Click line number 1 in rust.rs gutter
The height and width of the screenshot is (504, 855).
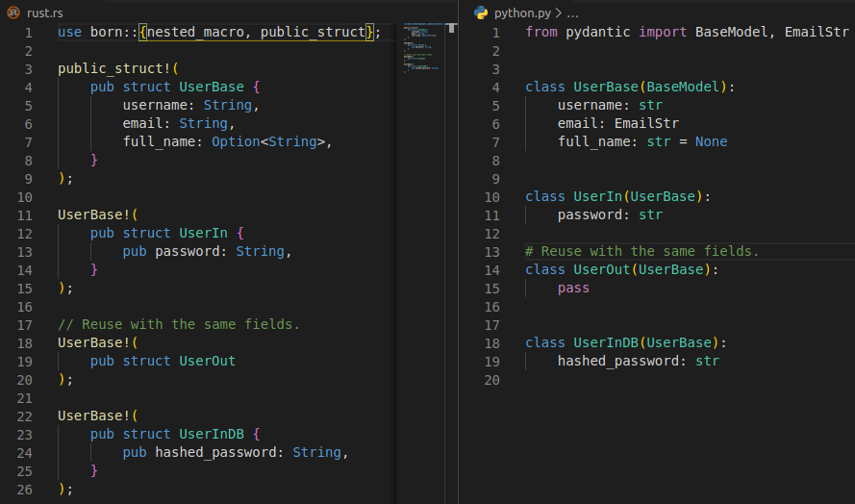click(28, 33)
